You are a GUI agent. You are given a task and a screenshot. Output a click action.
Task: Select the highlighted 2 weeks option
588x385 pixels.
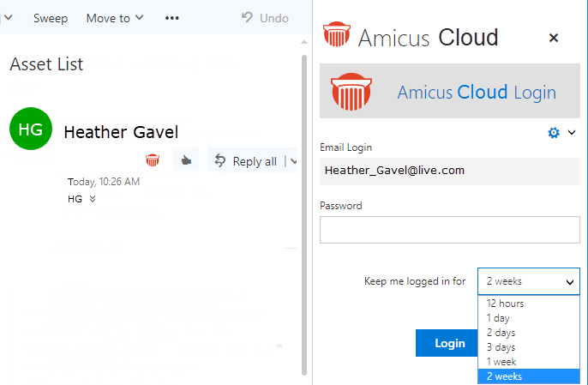click(x=528, y=376)
